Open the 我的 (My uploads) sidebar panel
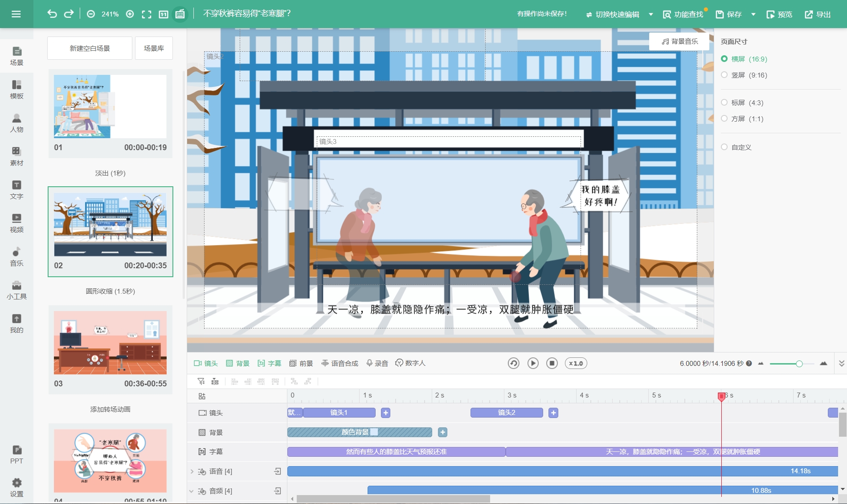Screen dimensions: 847x504 tap(16, 324)
